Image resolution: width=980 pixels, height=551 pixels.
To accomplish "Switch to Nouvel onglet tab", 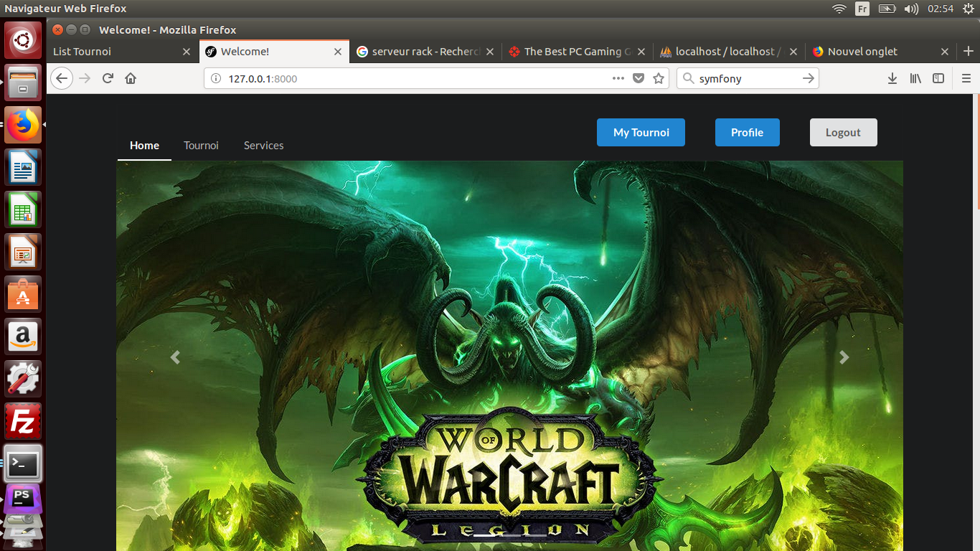I will 881,52.
